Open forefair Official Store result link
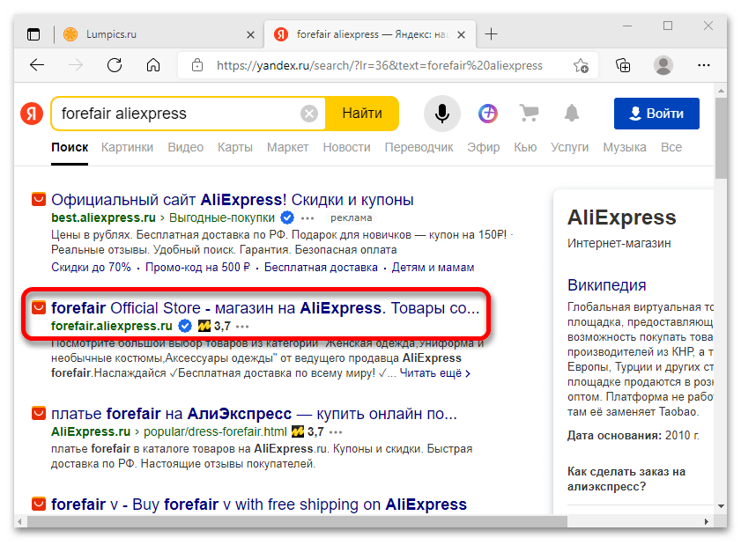Image resolution: width=741 pixels, height=560 pixels. coord(265,308)
